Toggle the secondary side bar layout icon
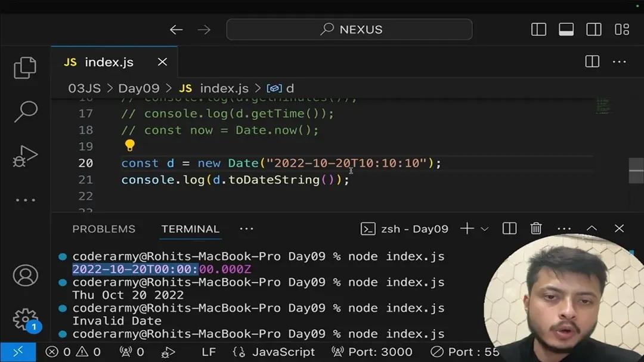This screenshot has width=644, height=362. pyautogui.click(x=594, y=30)
